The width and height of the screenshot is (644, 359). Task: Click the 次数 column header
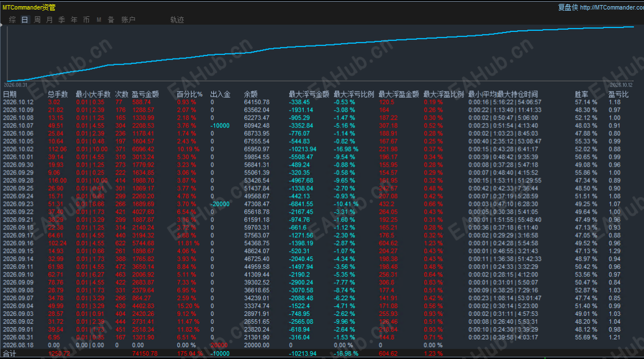tap(122, 94)
